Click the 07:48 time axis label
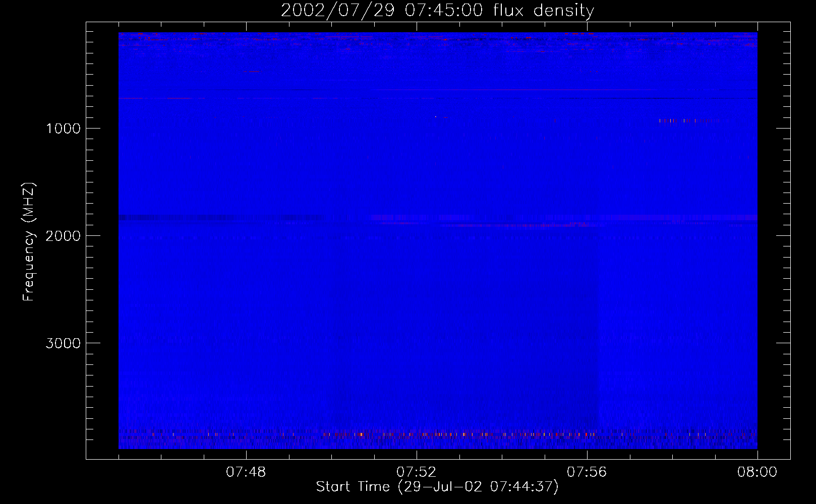This screenshot has height=504, width=816. pos(246,472)
